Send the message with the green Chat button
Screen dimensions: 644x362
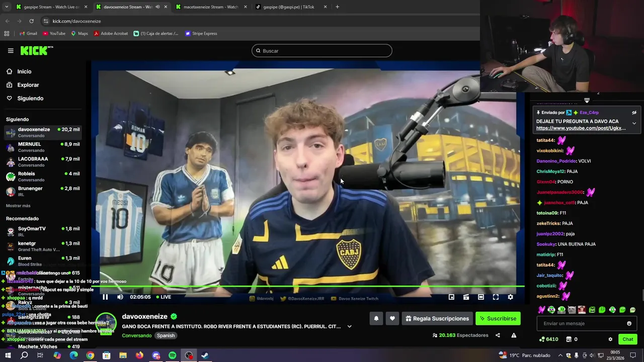pos(627,339)
